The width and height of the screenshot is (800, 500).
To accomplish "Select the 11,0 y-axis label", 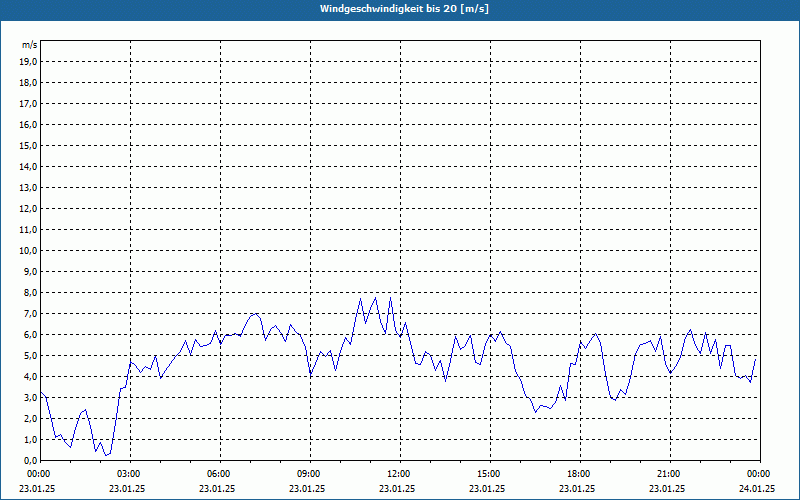I will [28, 230].
